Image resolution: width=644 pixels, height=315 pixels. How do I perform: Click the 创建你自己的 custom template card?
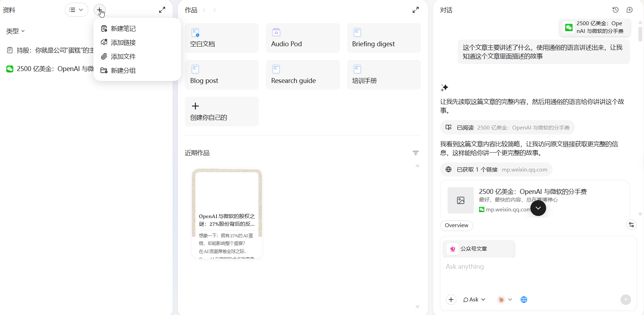pyautogui.click(x=222, y=111)
